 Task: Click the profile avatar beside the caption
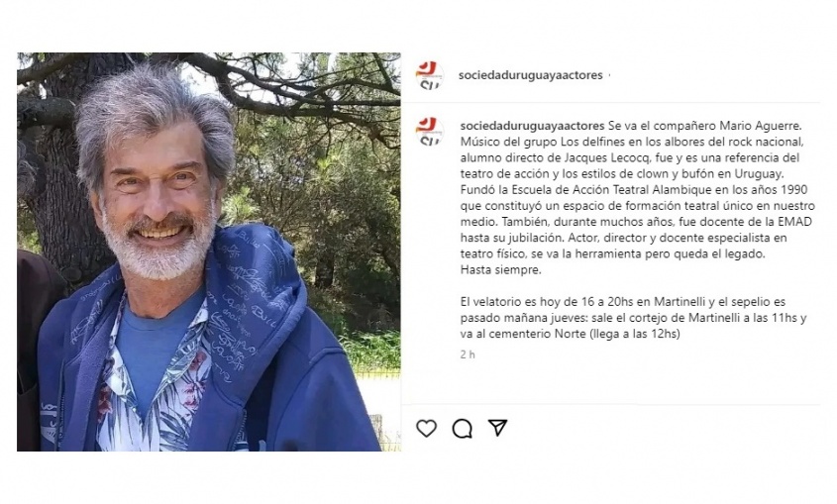(x=430, y=132)
